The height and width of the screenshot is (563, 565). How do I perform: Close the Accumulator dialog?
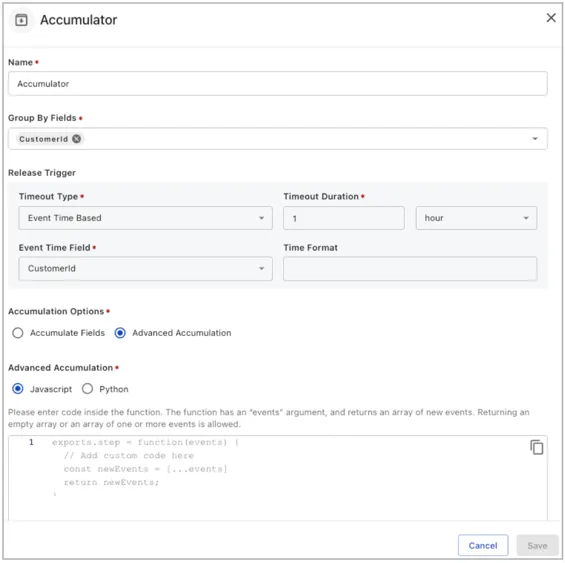[x=551, y=18]
